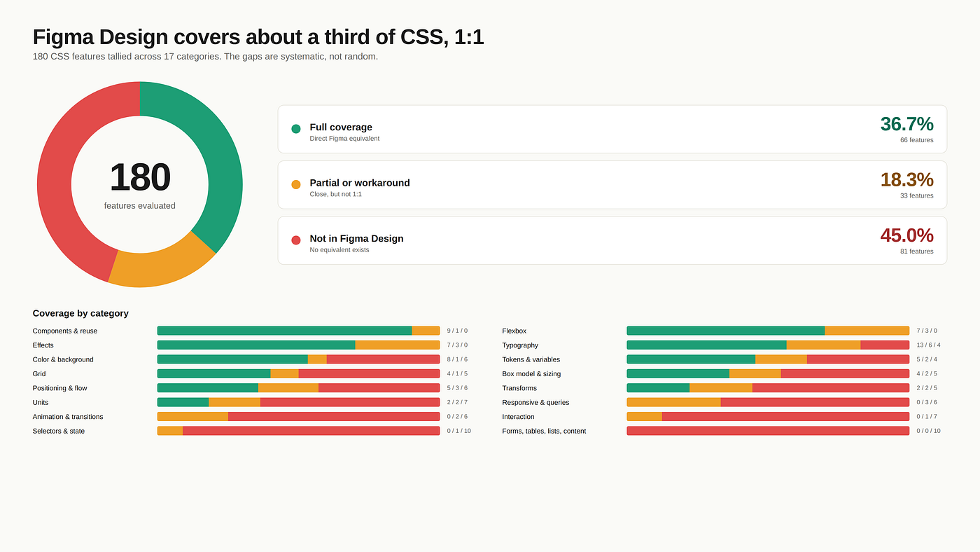Viewport: 980px width, 552px height.
Task: Click the Transforms category label
Action: 519,388
